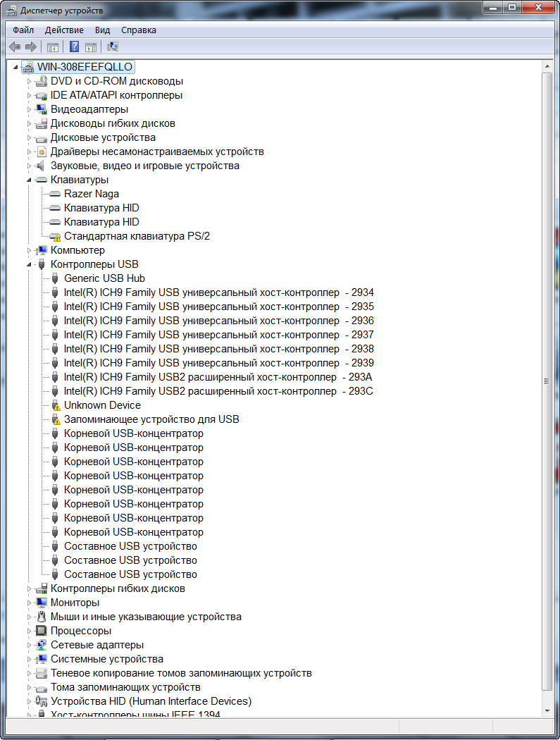Click the Forward arrow toolbar icon
Image resolution: width=560 pixels, height=740 pixels.
point(30,47)
